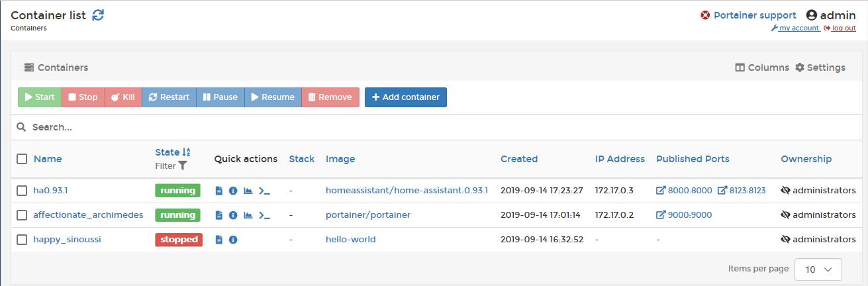Sort the table by Created column

click(x=518, y=159)
